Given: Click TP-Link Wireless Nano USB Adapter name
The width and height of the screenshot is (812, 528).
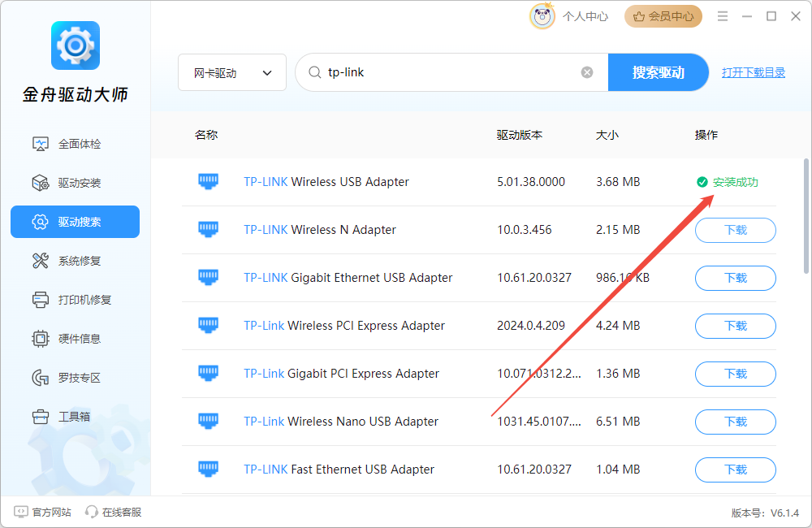Looking at the screenshot, I should pyautogui.click(x=341, y=422).
